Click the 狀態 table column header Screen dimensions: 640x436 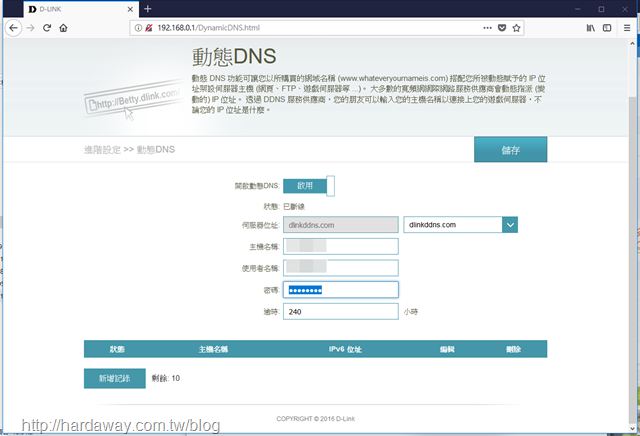pos(117,349)
